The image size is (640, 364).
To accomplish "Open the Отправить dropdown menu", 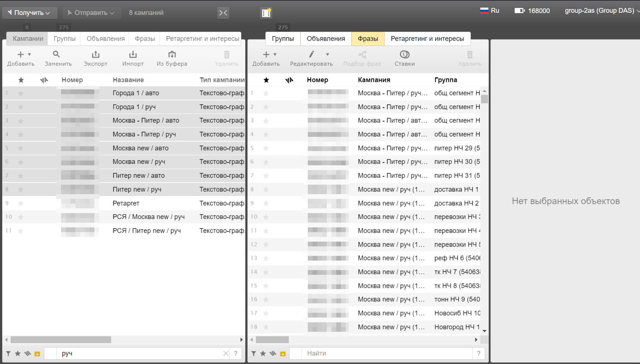I will [x=91, y=13].
